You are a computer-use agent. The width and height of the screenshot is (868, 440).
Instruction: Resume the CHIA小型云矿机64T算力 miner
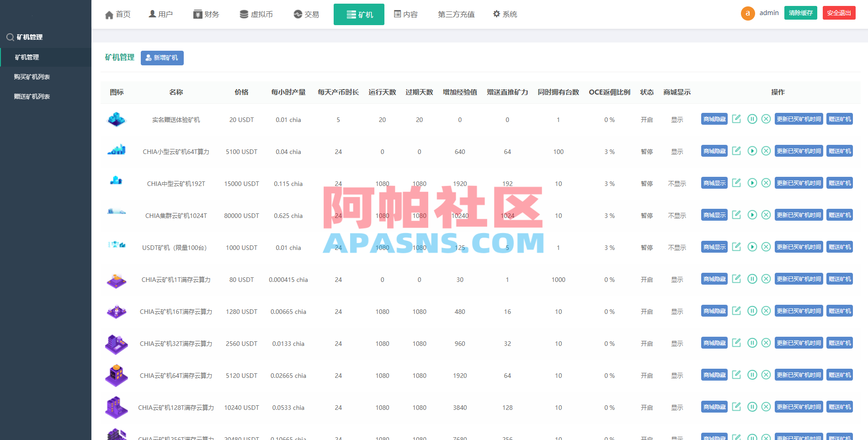pos(752,151)
